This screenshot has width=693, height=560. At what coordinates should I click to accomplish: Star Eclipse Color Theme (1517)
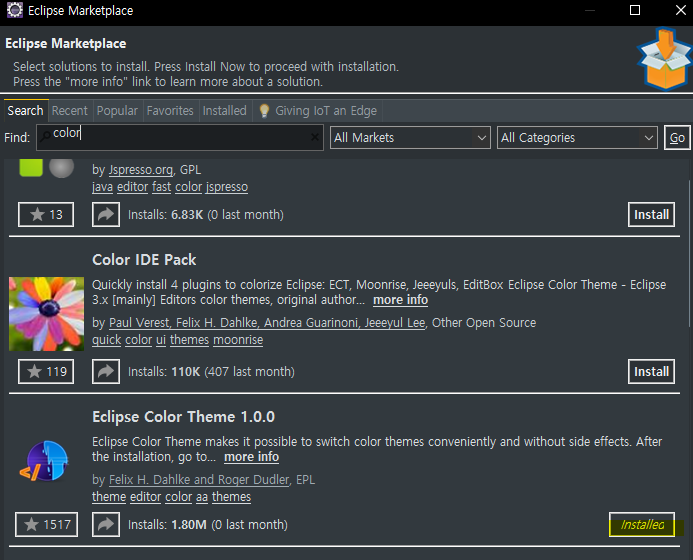46,524
